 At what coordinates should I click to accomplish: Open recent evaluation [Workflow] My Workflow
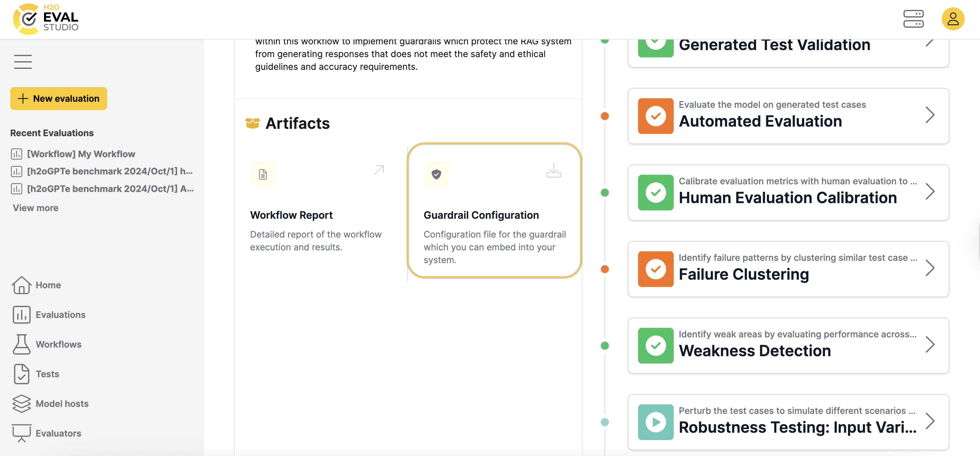pos(81,154)
